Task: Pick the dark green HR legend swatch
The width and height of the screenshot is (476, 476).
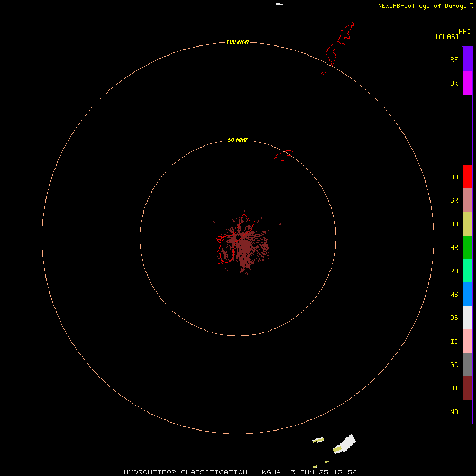Action: click(x=467, y=247)
